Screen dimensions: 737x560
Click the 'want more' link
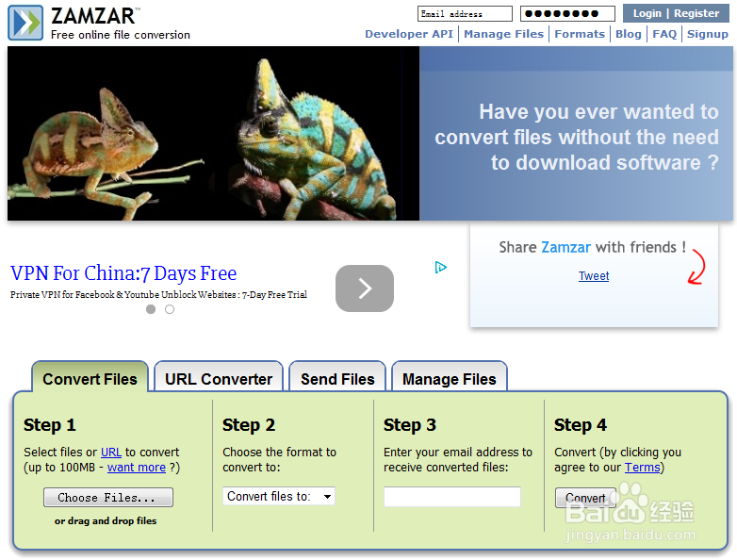pyautogui.click(x=137, y=467)
